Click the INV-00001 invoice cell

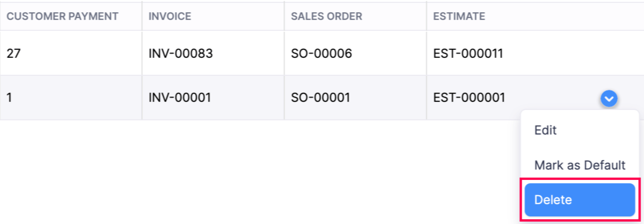point(180,98)
